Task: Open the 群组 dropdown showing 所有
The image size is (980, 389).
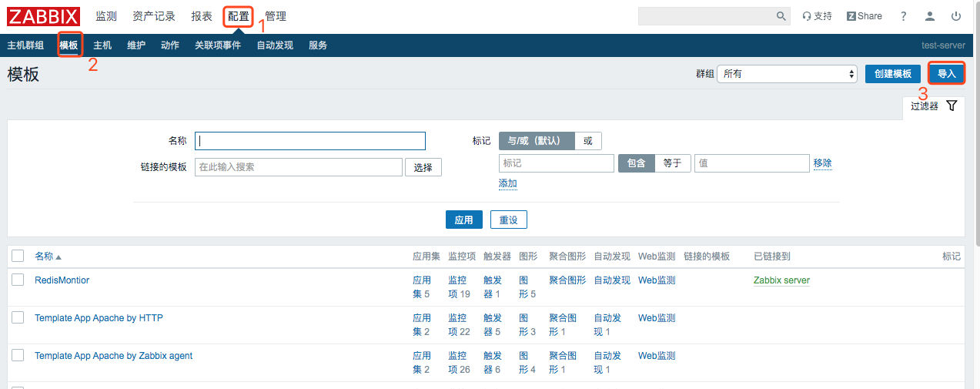Action: (787, 74)
